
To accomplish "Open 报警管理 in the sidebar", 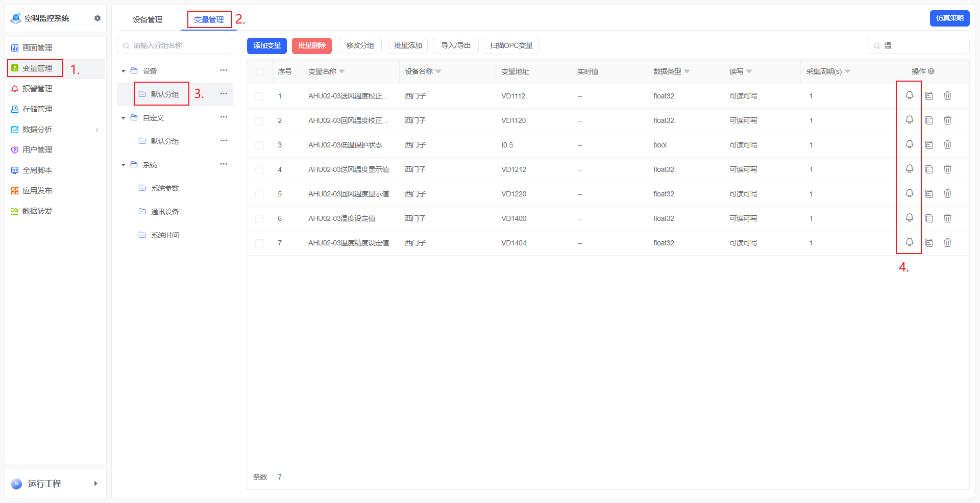I will click(37, 89).
